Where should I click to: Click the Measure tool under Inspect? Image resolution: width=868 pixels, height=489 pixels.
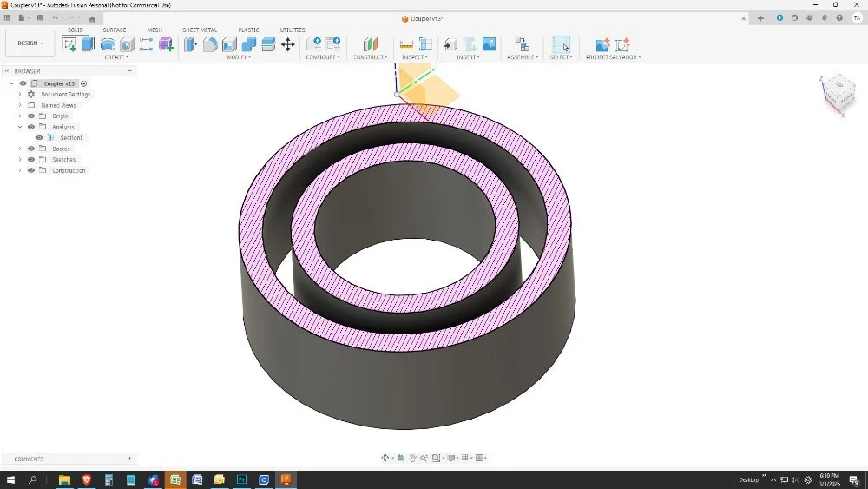coord(405,44)
